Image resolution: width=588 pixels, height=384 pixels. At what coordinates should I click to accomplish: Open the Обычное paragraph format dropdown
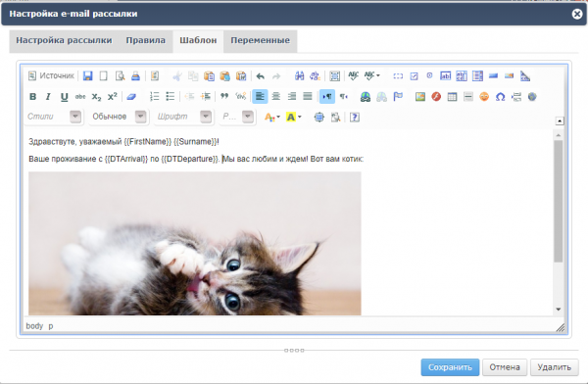point(119,117)
